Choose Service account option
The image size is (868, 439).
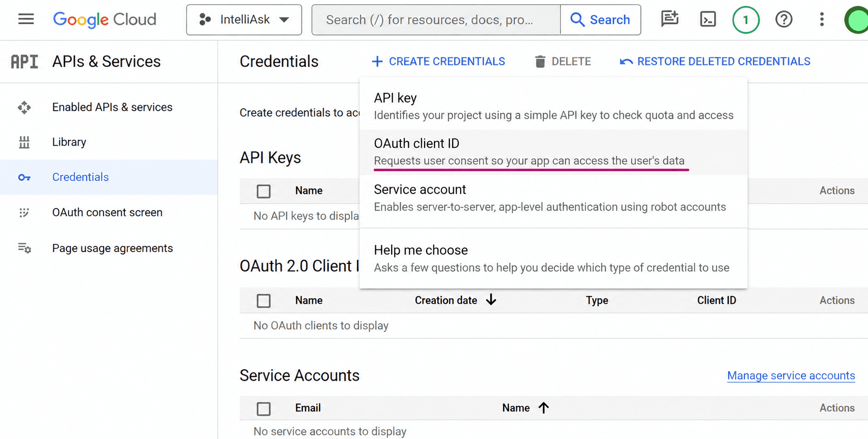click(x=553, y=198)
